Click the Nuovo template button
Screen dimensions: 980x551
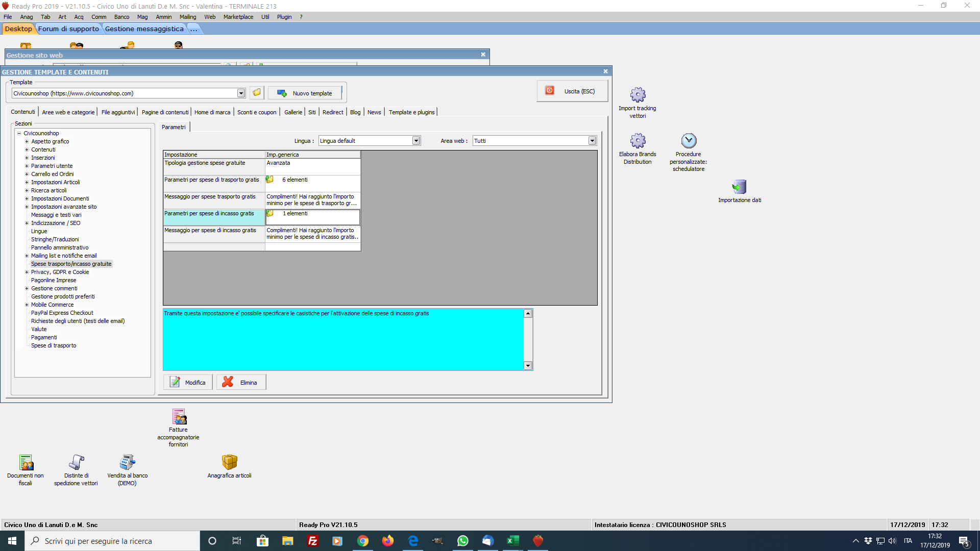click(x=305, y=93)
